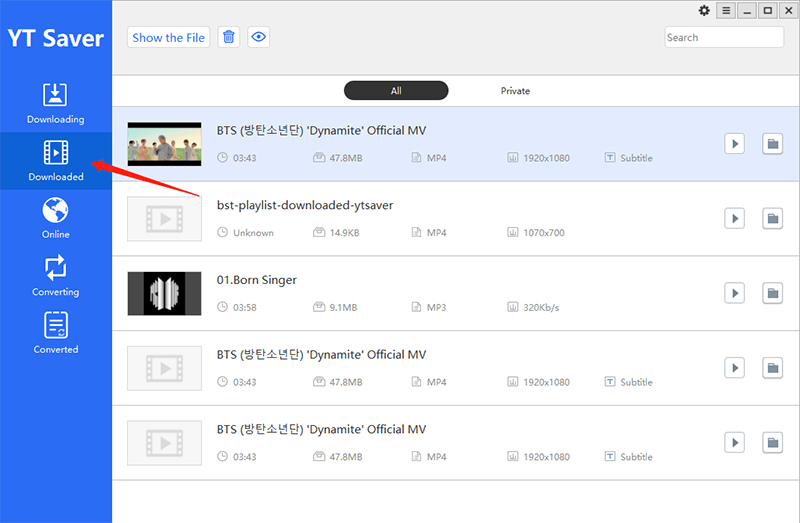Open the hamburger menu icon

coord(726,11)
